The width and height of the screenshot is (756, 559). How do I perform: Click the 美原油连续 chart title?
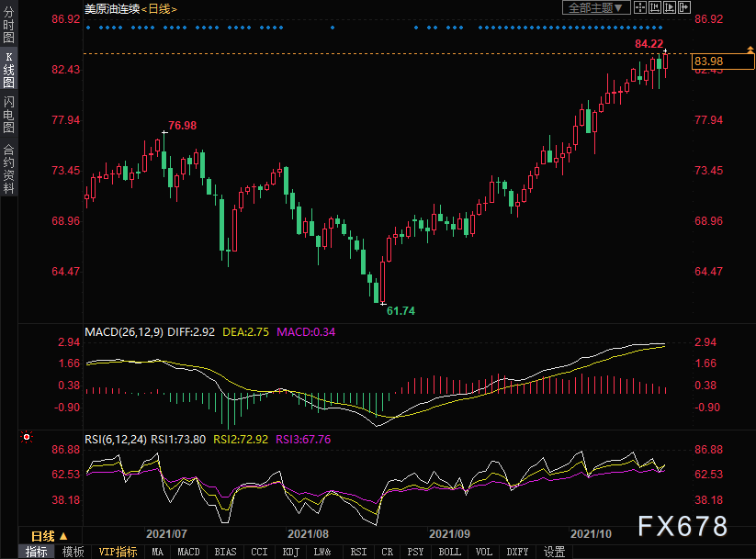click(x=112, y=9)
